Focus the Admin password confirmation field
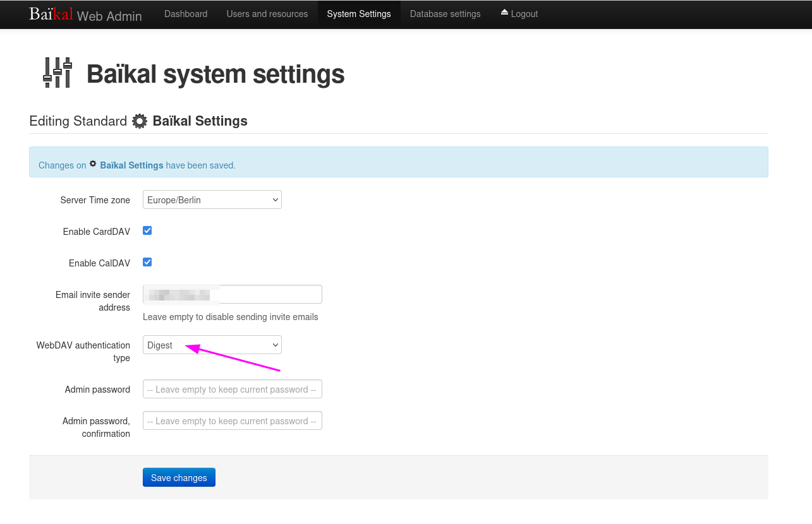812x524 pixels. click(232, 420)
